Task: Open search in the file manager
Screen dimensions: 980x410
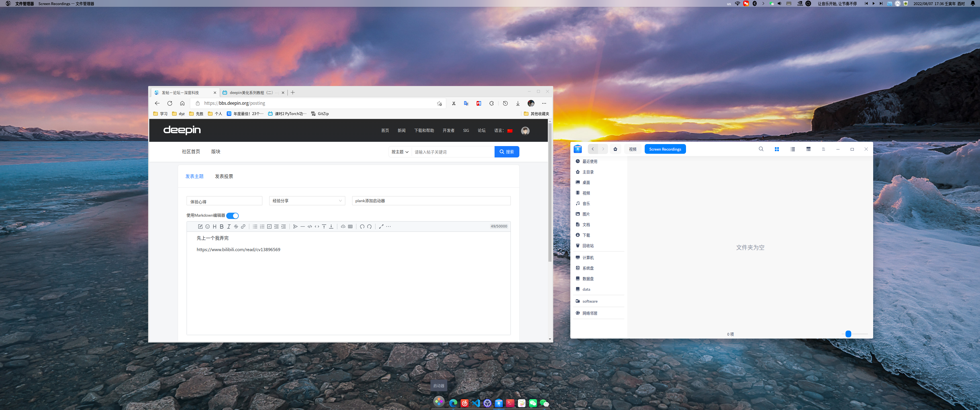Action: click(x=760, y=149)
